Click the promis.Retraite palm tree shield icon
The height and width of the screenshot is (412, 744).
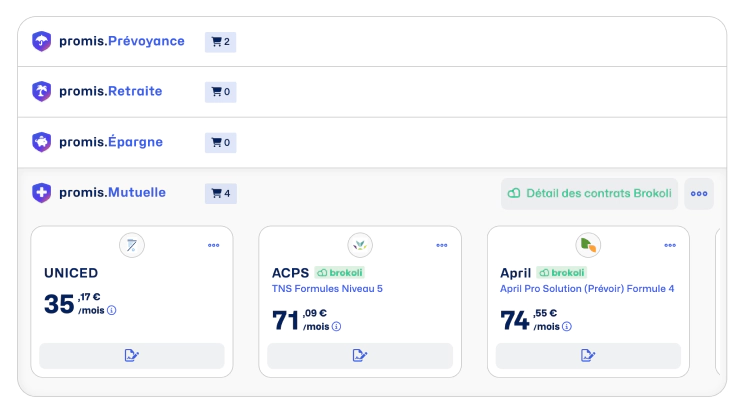click(41, 91)
